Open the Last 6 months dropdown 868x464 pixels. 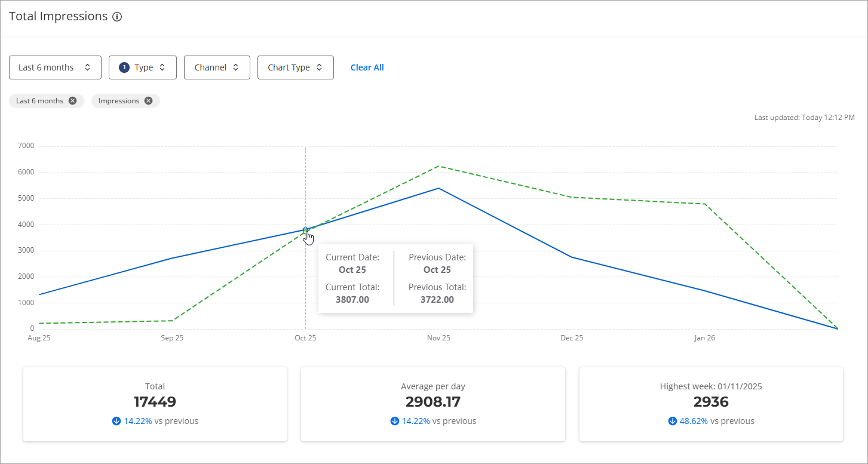55,67
